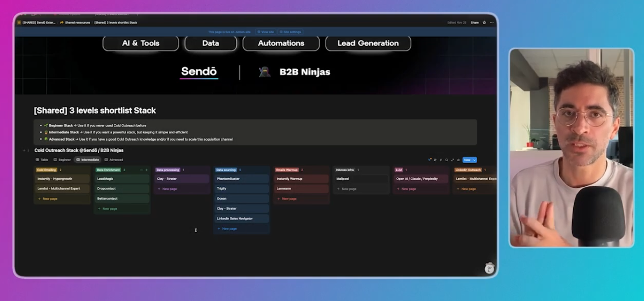This screenshot has height=301, width=644.
Task: Switch to the Beginner view tab
Action: click(62, 160)
